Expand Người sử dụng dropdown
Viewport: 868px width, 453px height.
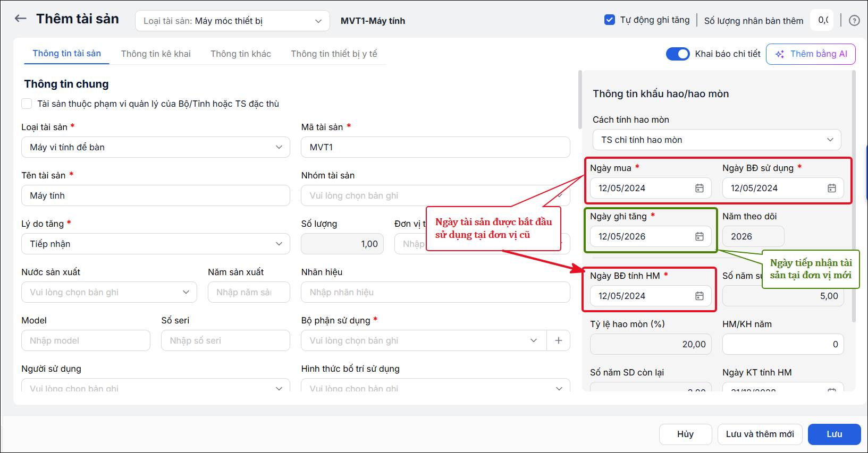coord(156,386)
